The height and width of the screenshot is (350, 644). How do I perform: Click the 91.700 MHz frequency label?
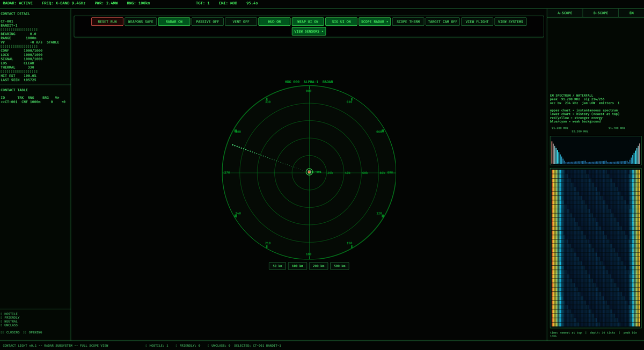tap(617, 128)
